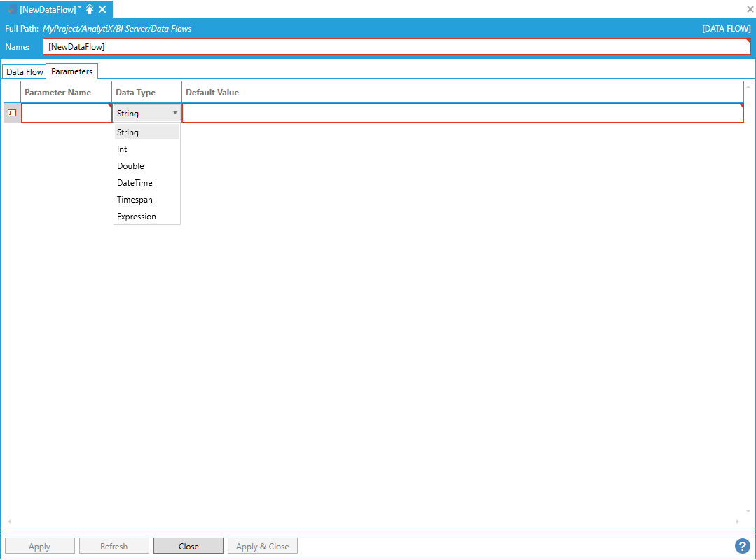The image size is (756, 560).
Task: Pick DateTime from the dropdown options
Action: click(135, 183)
